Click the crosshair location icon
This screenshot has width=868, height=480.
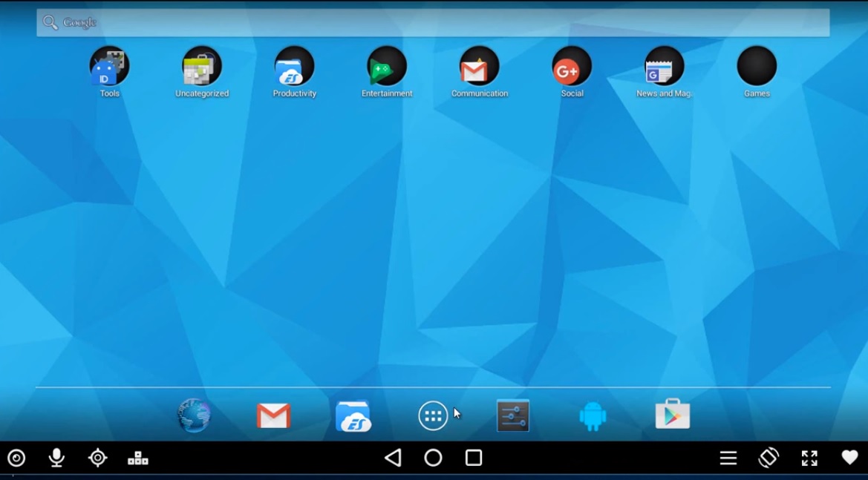point(97,458)
